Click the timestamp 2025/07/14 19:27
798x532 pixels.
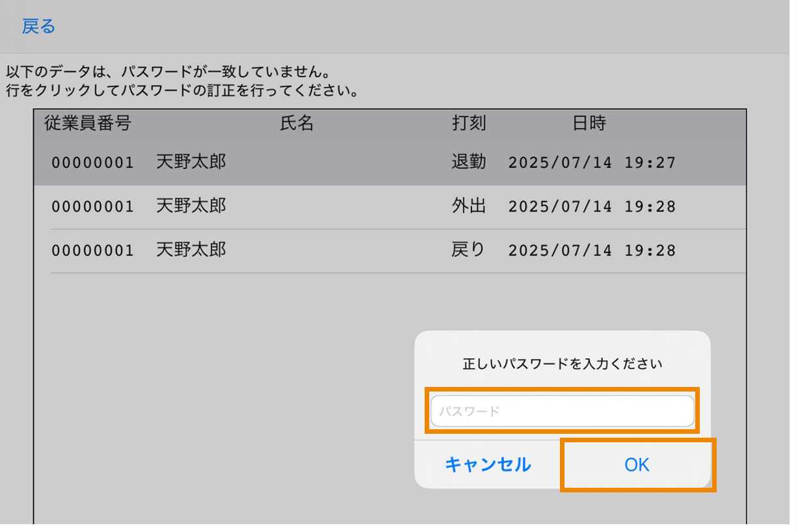point(593,163)
